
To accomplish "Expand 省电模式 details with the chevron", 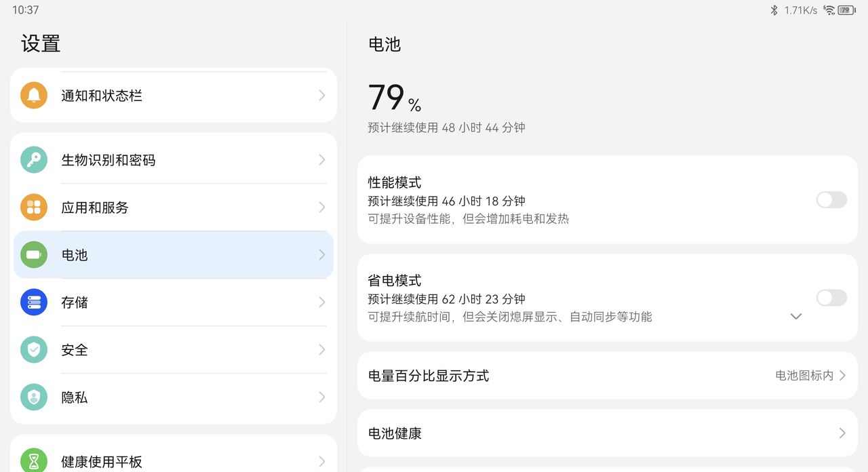I will (796, 317).
